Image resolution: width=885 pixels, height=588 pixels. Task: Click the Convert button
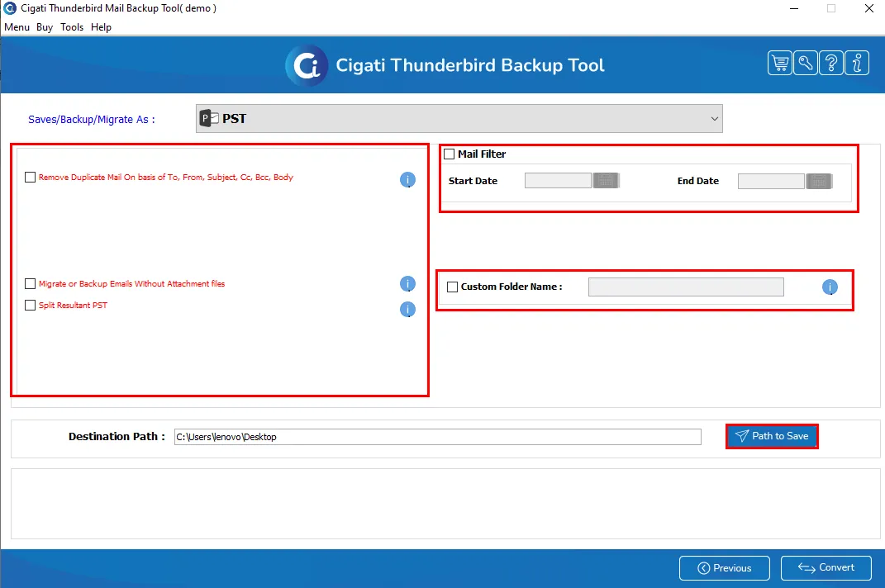pos(826,567)
